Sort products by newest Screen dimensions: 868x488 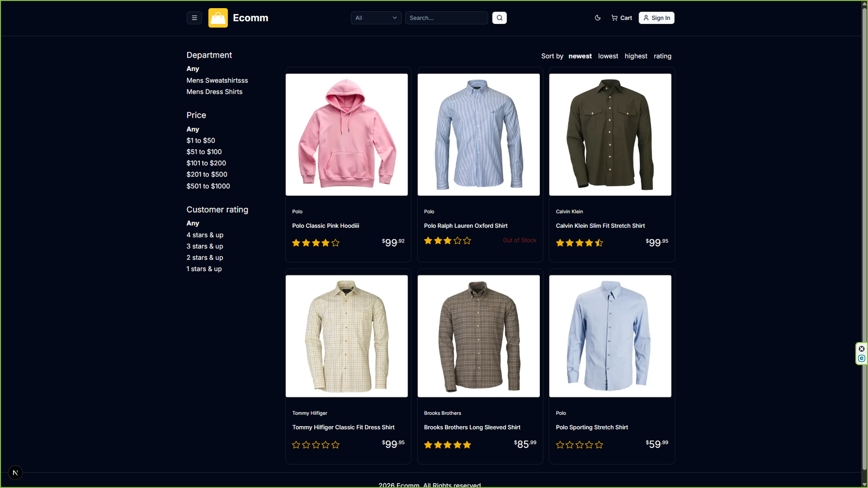[580, 56]
